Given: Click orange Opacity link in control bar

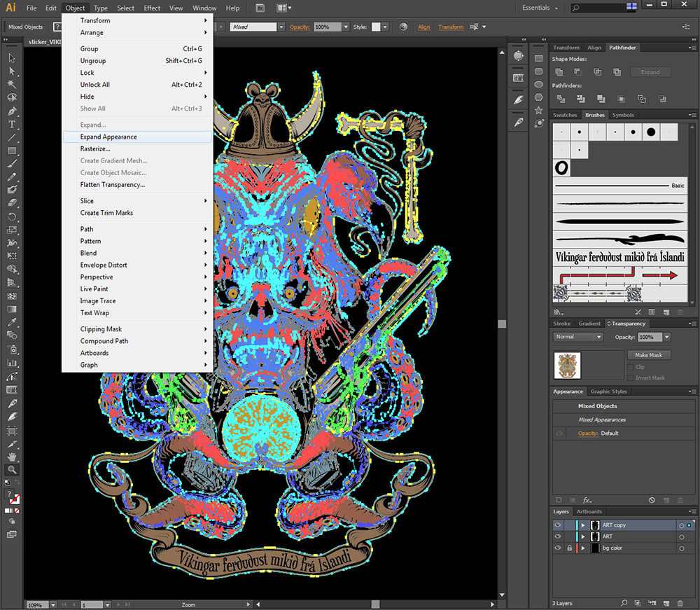Looking at the screenshot, I should click(x=299, y=27).
